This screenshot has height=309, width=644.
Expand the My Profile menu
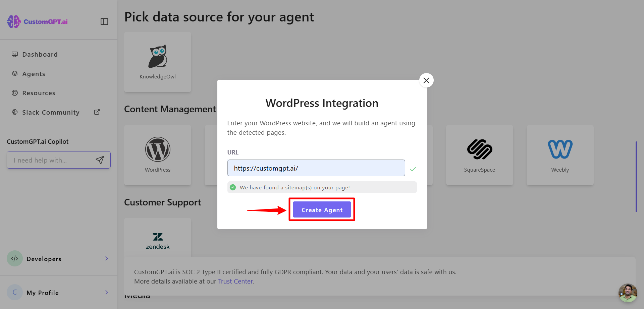pyautogui.click(x=107, y=292)
